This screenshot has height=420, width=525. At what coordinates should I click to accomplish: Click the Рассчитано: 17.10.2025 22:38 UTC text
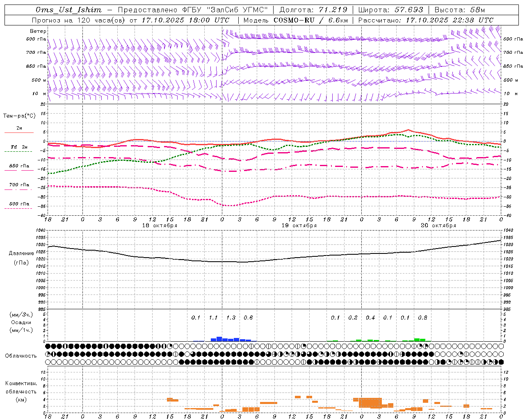(x=426, y=20)
